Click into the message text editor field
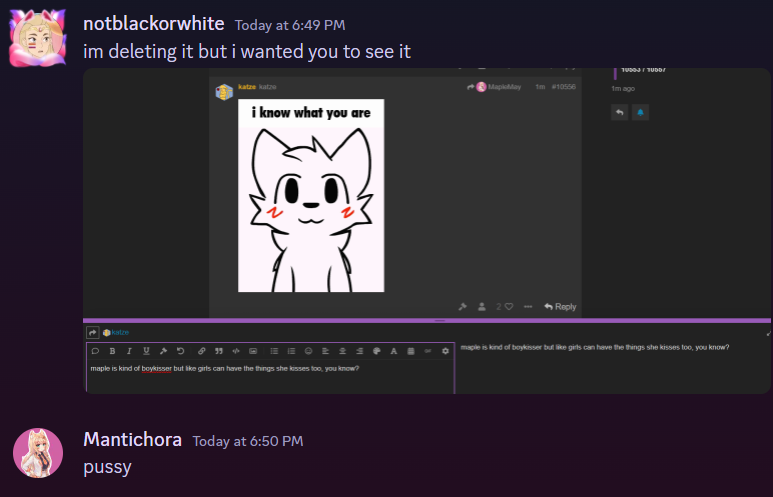 tap(270, 376)
